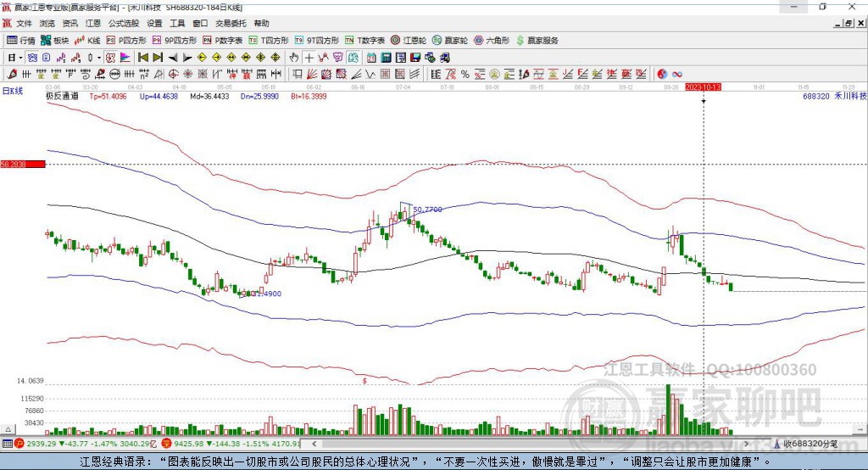Screen dimensions: 868x470
Task: Open the candle style dropdown arrow
Action: tap(99, 58)
